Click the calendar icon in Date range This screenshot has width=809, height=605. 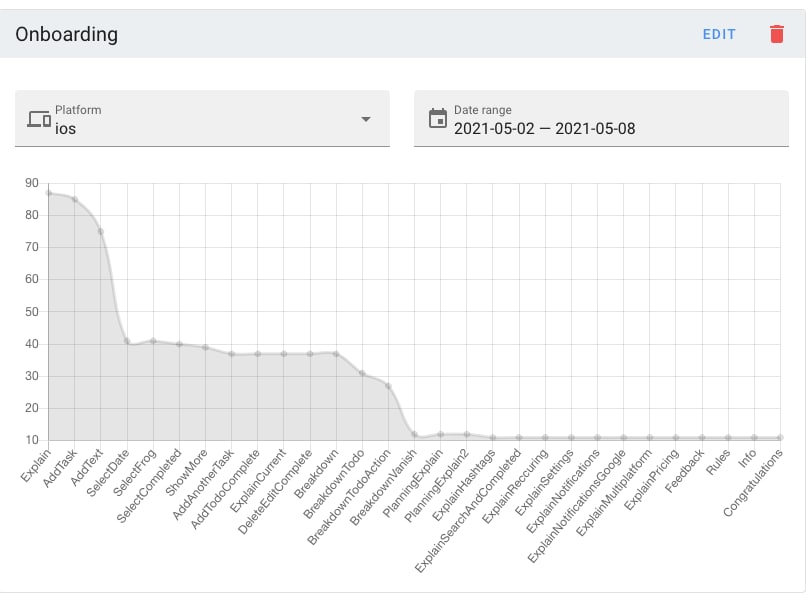pyautogui.click(x=438, y=118)
